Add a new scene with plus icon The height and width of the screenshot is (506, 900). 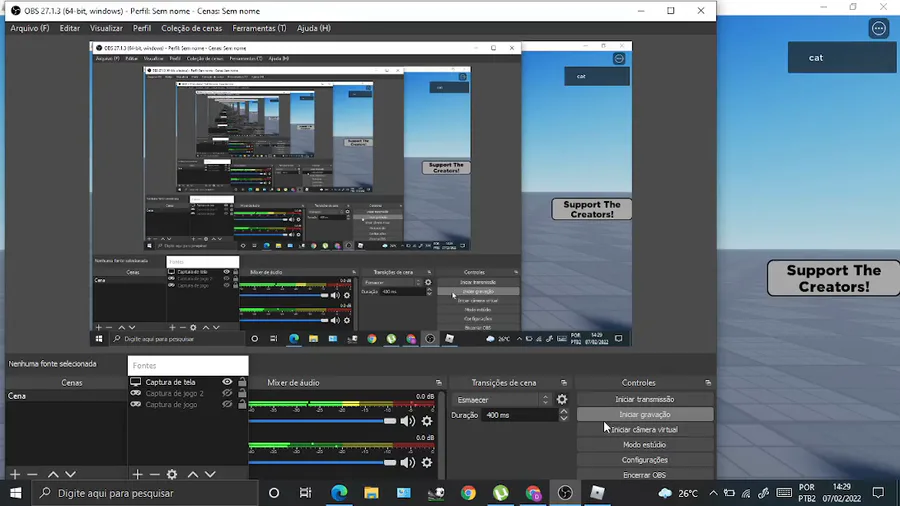click(x=15, y=474)
